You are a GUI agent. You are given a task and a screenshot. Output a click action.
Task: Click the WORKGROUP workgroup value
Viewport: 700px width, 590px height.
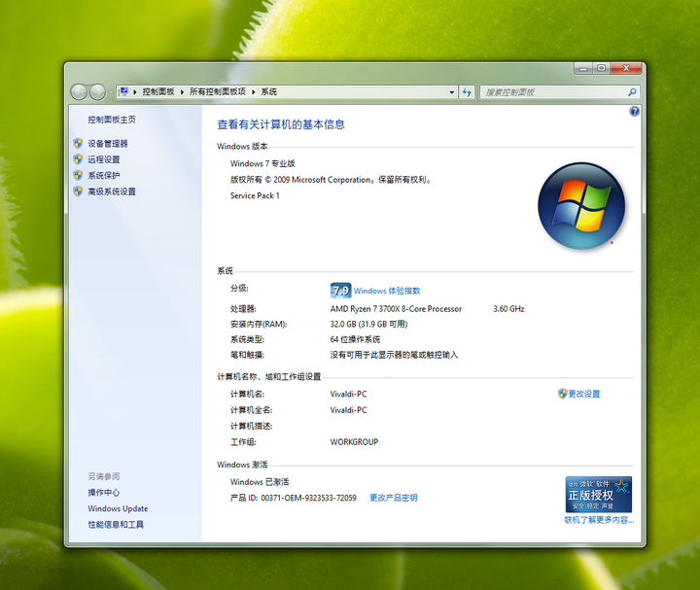pyautogui.click(x=354, y=442)
